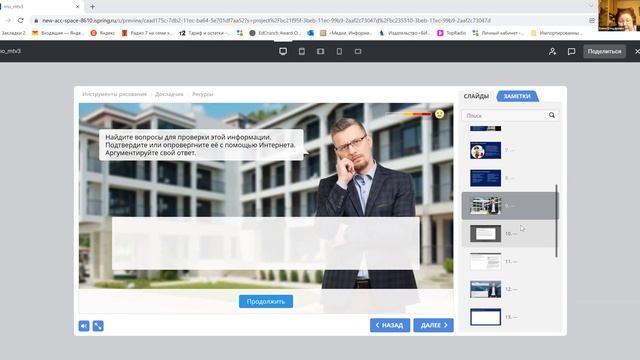640x360 pixels.
Task: Open the Медиа. Информа bookmark
Action: [x=346, y=33]
